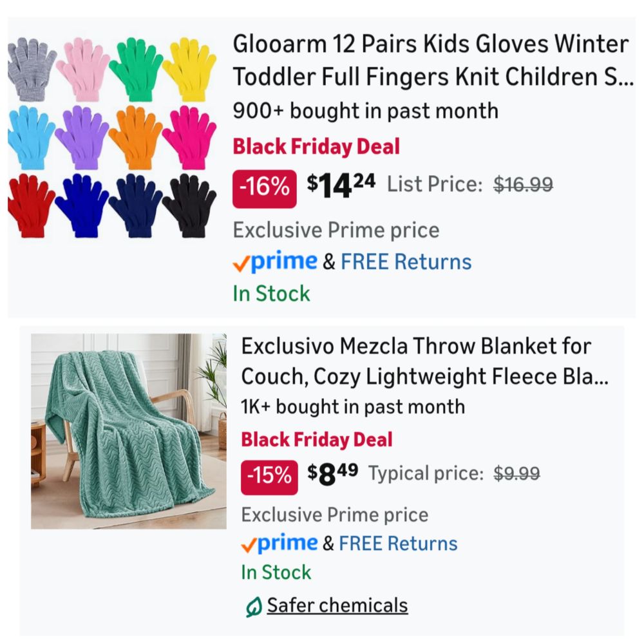This screenshot has width=644, height=644.
Task: Click the $8.49 blanket price
Action: click(x=333, y=474)
